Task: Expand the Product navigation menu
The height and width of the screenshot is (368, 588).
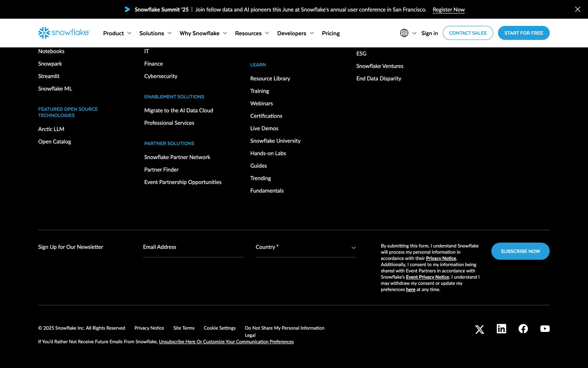Action: (117, 33)
